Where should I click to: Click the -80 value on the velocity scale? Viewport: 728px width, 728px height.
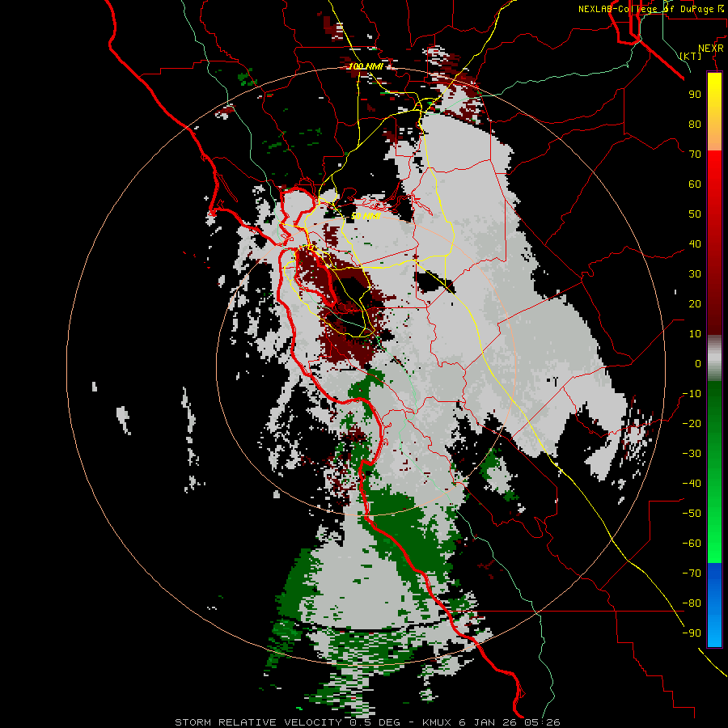pos(692,603)
